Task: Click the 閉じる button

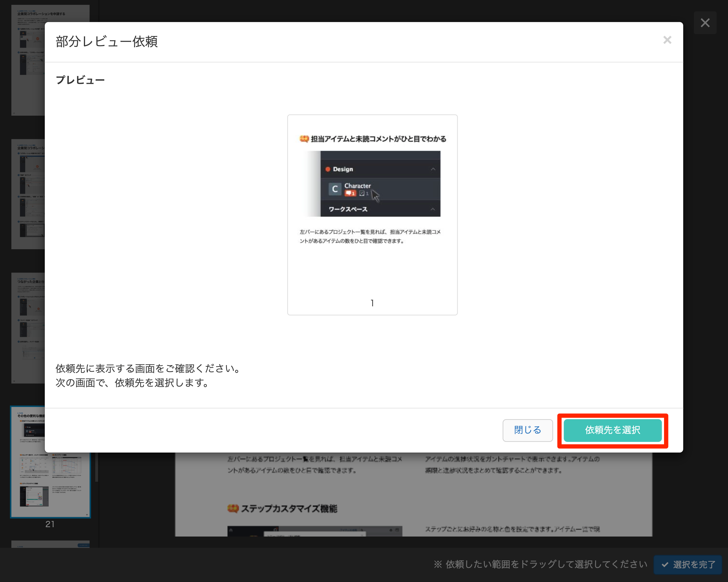Action: point(527,431)
